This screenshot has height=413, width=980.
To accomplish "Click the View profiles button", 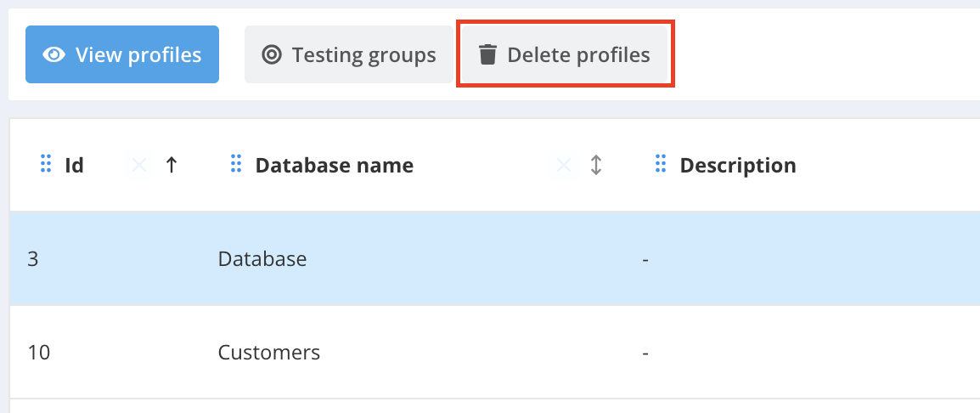I will (x=122, y=54).
